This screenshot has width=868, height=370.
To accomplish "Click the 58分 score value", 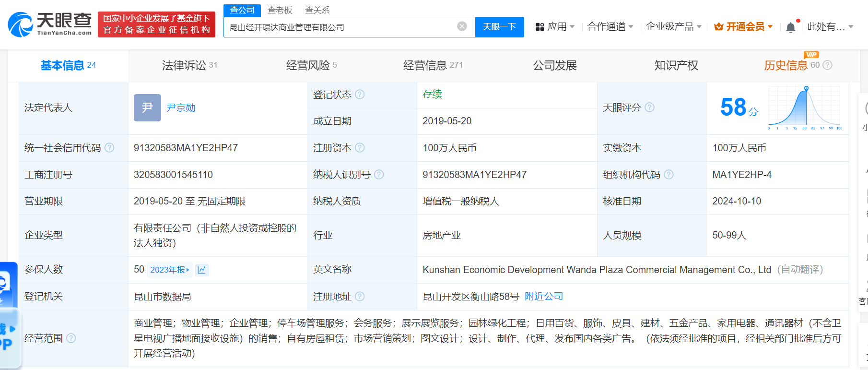I will [739, 107].
